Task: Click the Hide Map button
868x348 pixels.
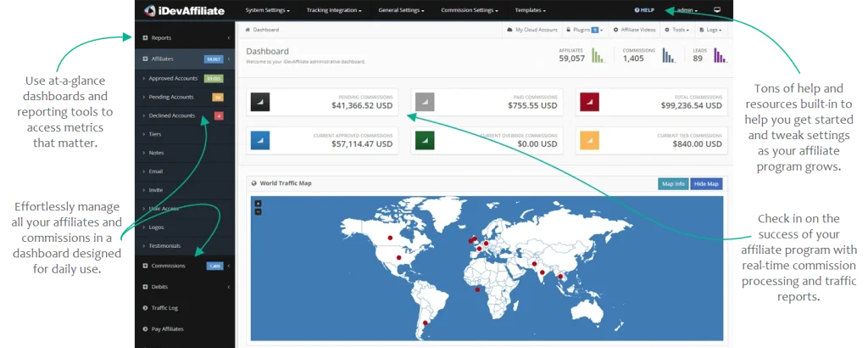Action: pyautogui.click(x=706, y=183)
